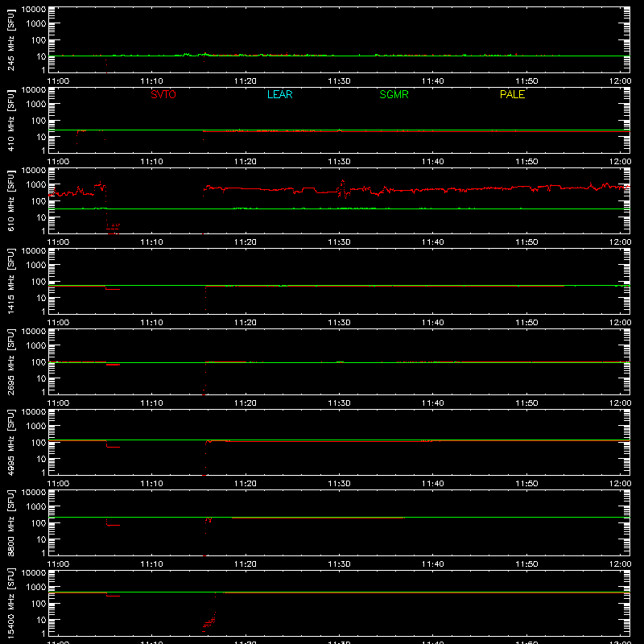Click 11:30 time label below 245 MHz plot
Image resolution: width=644 pixels, height=644 pixels.
(339, 81)
